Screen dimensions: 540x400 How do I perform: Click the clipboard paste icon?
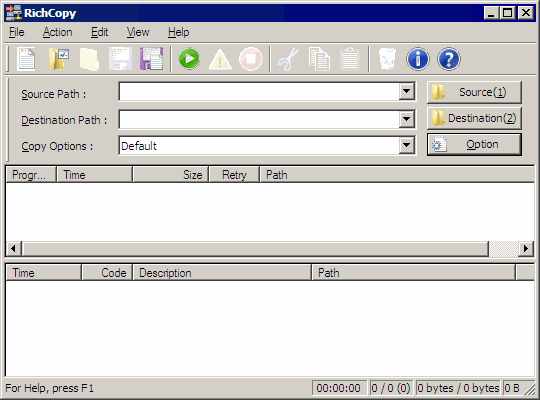pyautogui.click(x=350, y=59)
